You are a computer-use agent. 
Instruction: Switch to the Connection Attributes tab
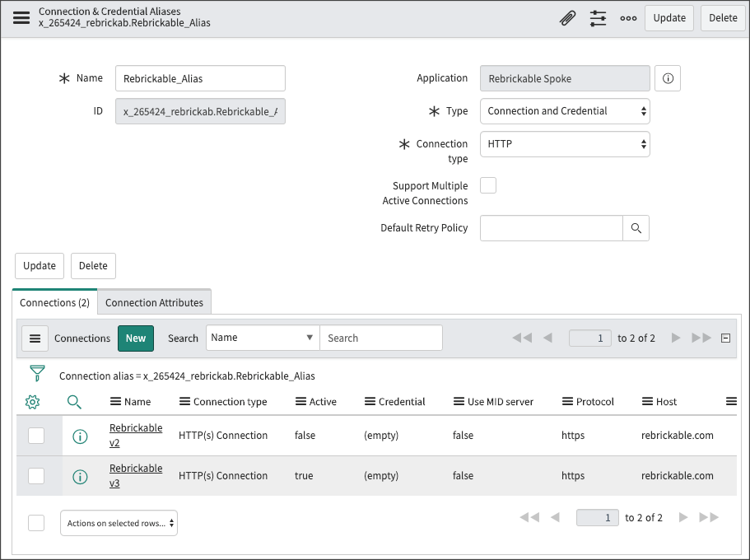154,302
